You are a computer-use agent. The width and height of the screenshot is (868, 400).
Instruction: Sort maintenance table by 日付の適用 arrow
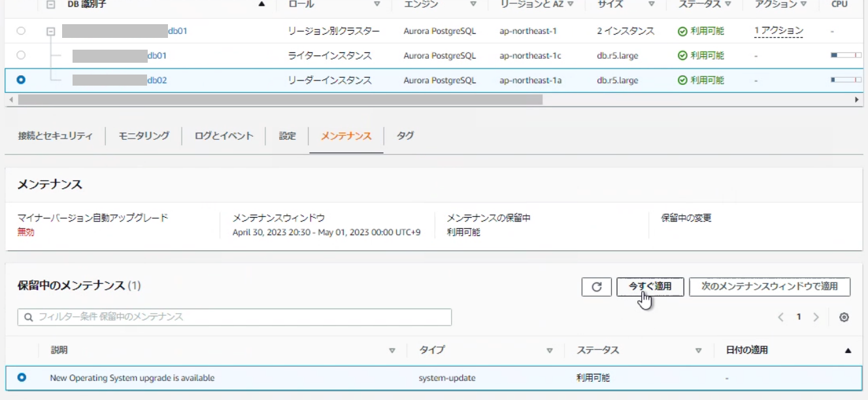848,350
